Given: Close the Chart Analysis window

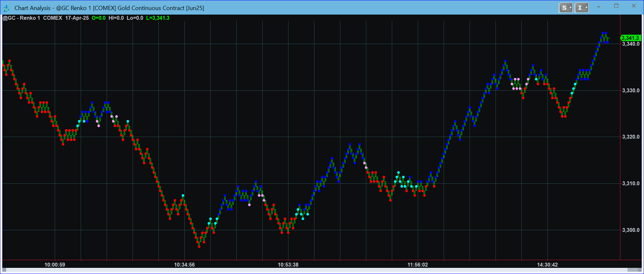Looking at the screenshot, I should (x=634, y=6).
